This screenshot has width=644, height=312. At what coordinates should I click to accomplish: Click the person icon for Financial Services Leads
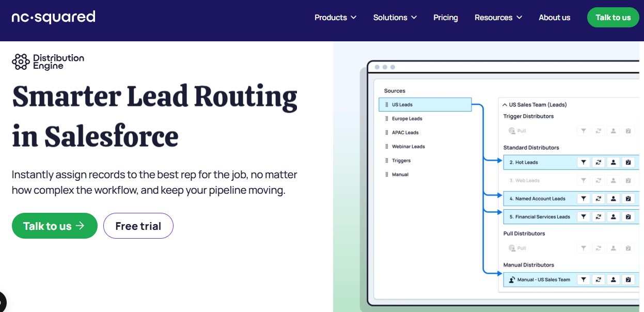(614, 217)
